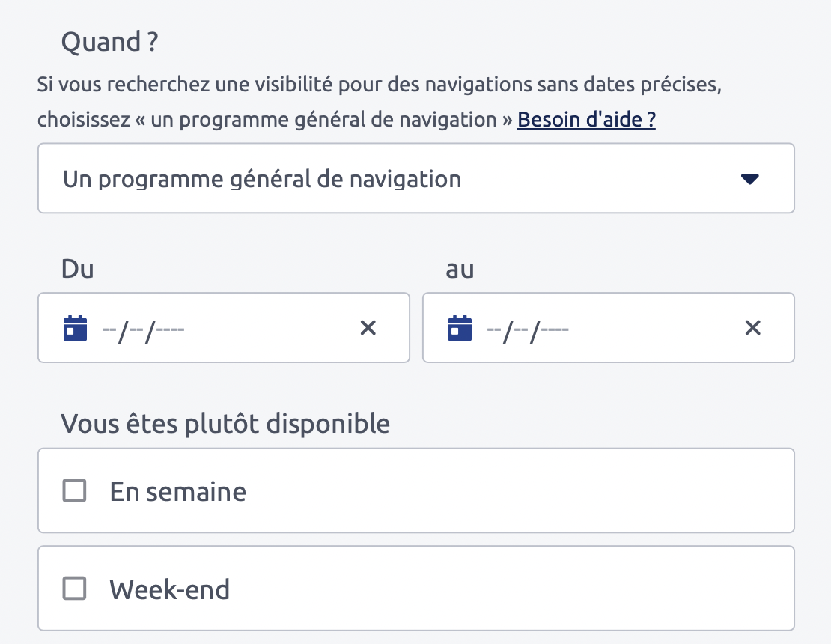Image resolution: width=831 pixels, height=644 pixels.
Task: Clear the "au" date with its X icon
Action: pyautogui.click(x=752, y=328)
